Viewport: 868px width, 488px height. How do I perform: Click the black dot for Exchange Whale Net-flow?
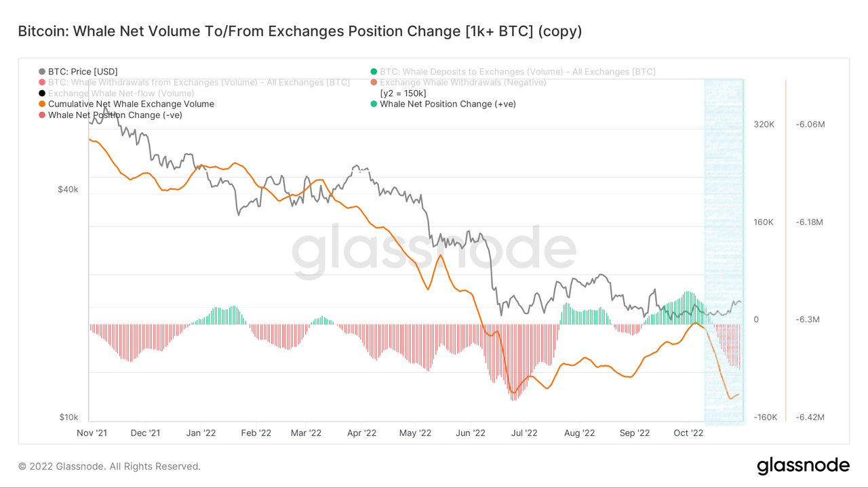pyautogui.click(x=42, y=93)
